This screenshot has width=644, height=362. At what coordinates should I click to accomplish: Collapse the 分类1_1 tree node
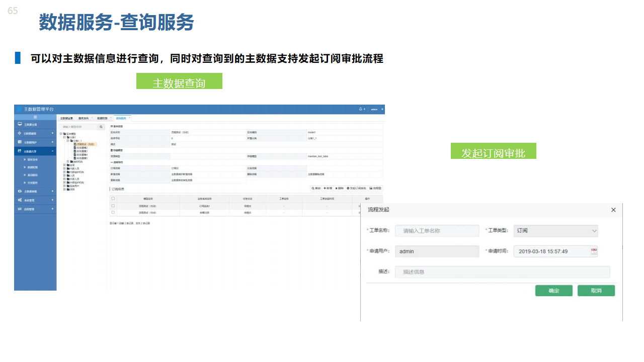(68, 141)
